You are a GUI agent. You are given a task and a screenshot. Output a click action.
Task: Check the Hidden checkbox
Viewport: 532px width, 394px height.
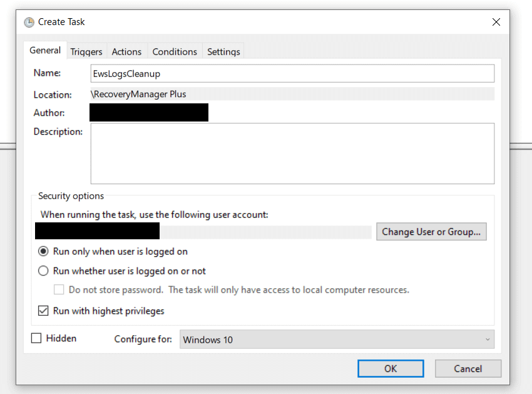coord(36,338)
